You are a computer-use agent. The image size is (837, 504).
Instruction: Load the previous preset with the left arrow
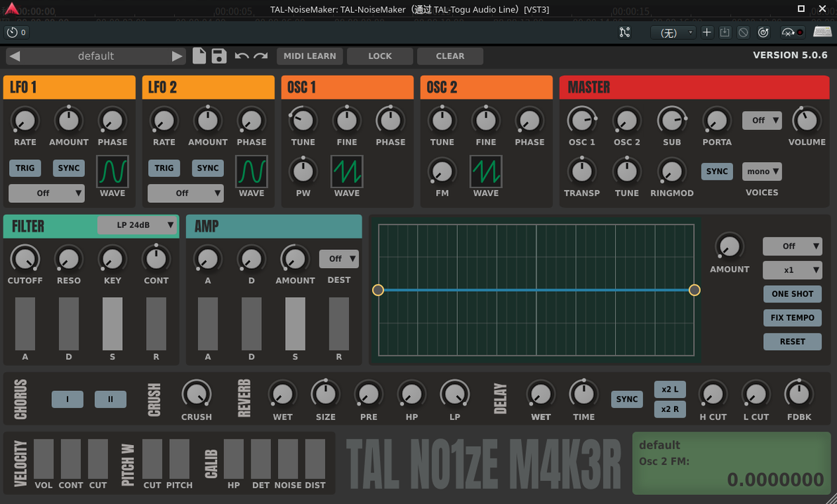click(x=15, y=56)
